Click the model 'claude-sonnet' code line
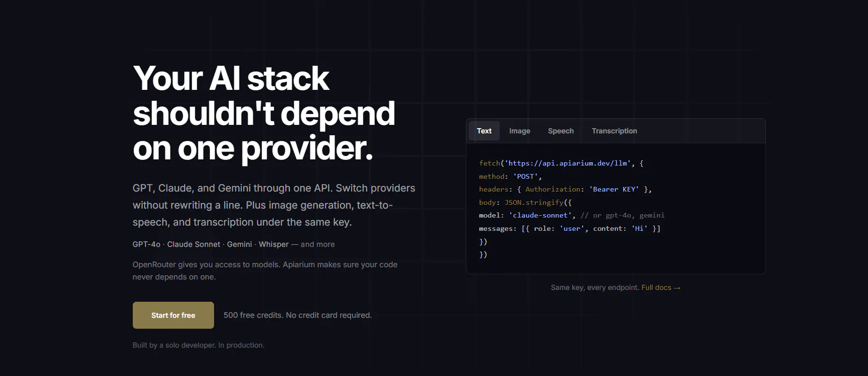868x376 pixels. point(572,215)
